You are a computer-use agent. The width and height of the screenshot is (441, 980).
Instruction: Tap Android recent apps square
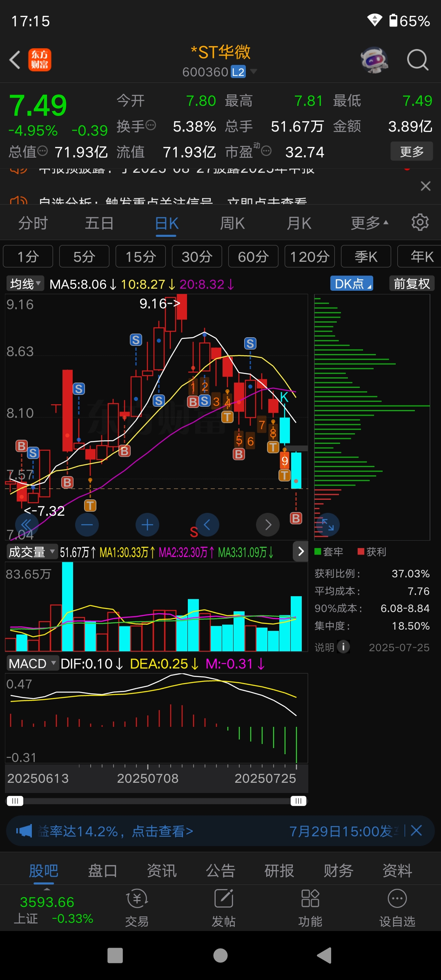click(x=115, y=955)
